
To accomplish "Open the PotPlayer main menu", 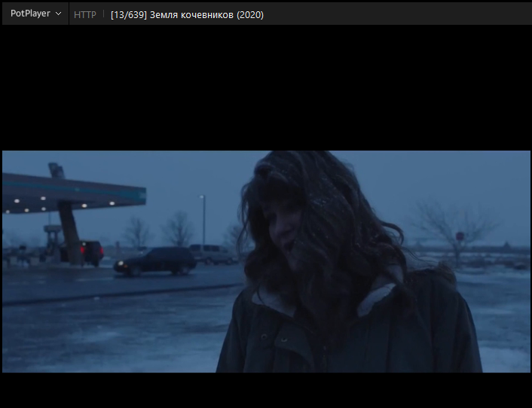I will click(x=35, y=14).
